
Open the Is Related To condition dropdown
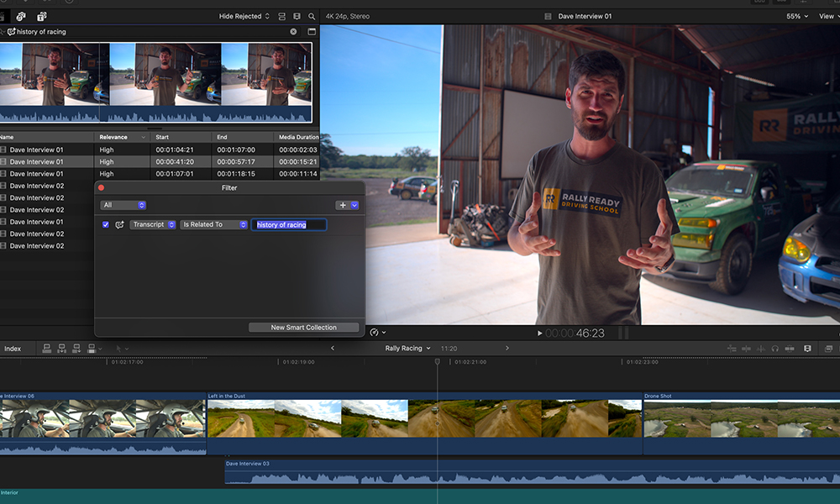(x=213, y=225)
